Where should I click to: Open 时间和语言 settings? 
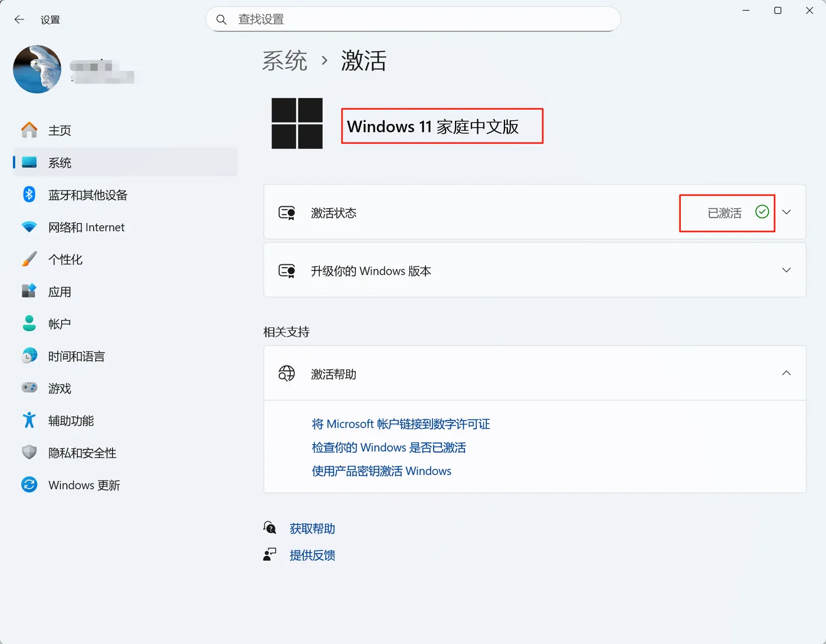(x=125, y=356)
